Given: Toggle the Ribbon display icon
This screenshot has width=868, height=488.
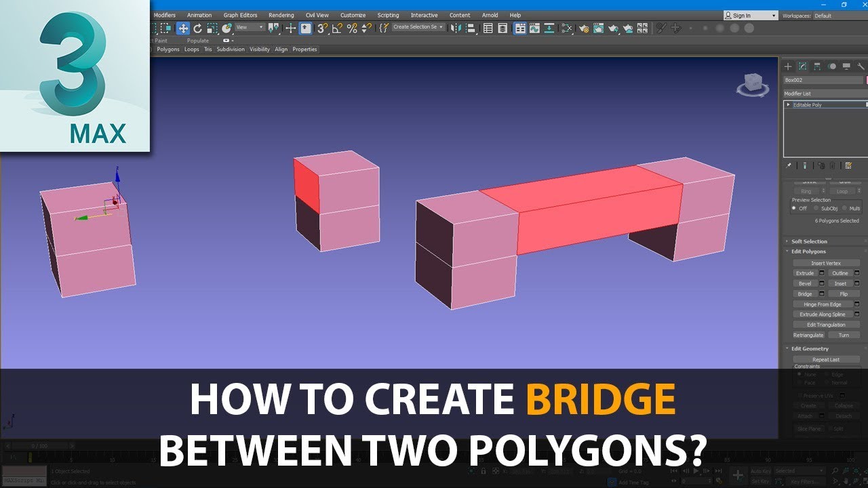Looking at the screenshot, I should [x=520, y=28].
